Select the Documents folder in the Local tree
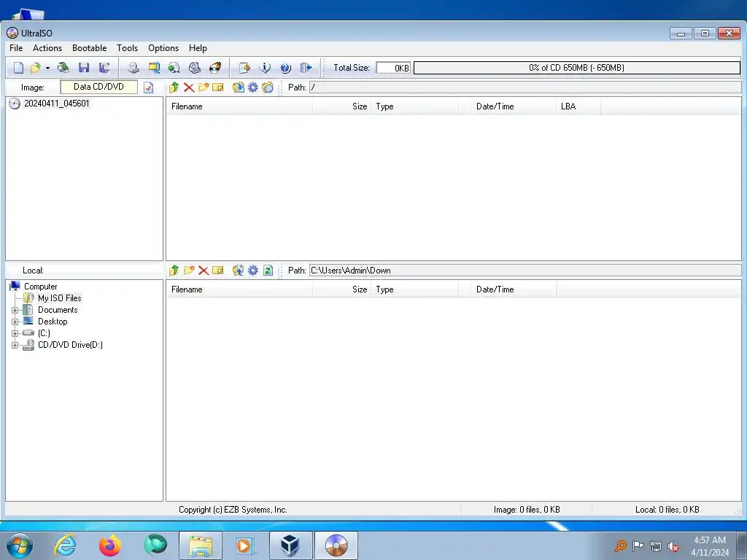The image size is (747, 560). pyautogui.click(x=58, y=310)
